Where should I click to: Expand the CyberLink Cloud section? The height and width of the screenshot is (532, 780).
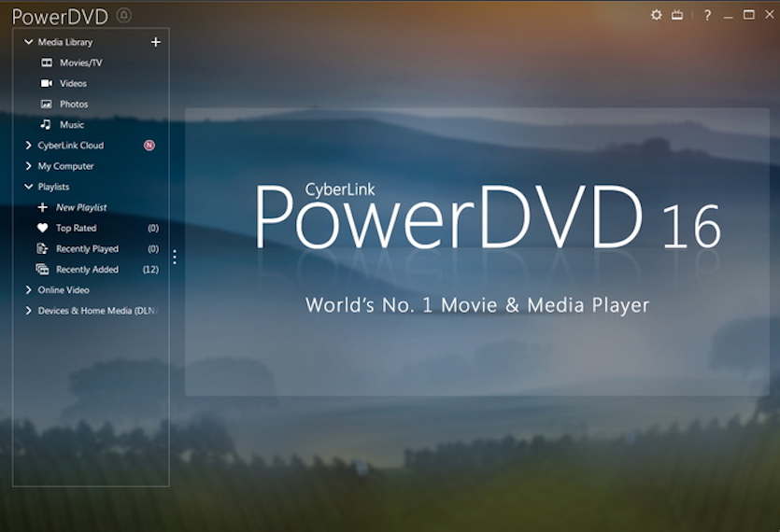point(28,146)
